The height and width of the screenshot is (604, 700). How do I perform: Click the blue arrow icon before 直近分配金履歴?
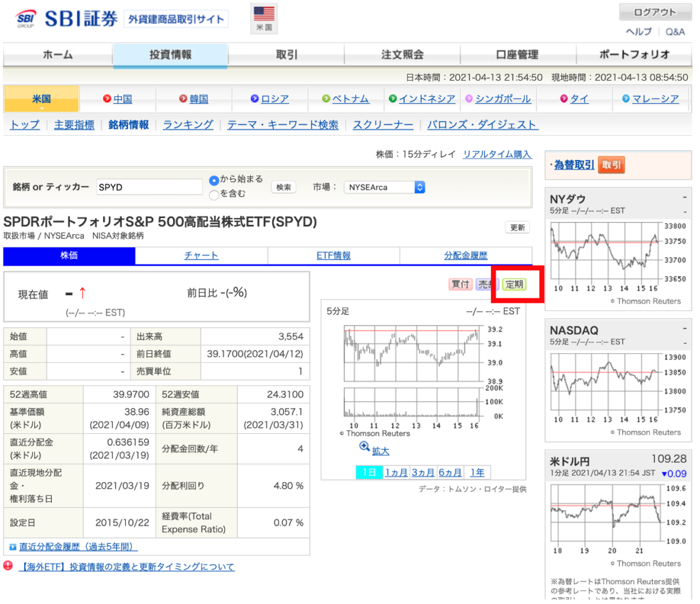(13, 547)
